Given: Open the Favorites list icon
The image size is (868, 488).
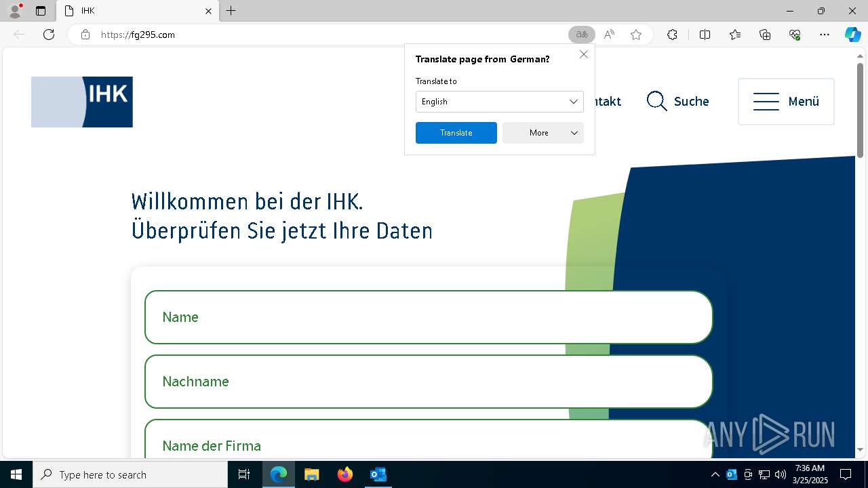Looking at the screenshot, I should click(x=735, y=35).
